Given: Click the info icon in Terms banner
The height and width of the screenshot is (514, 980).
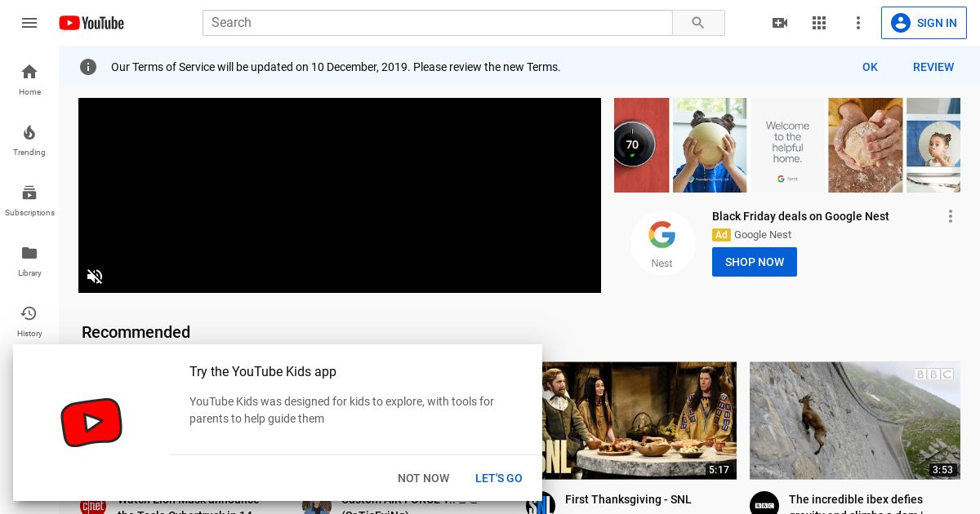Looking at the screenshot, I should click(x=88, y=67).
